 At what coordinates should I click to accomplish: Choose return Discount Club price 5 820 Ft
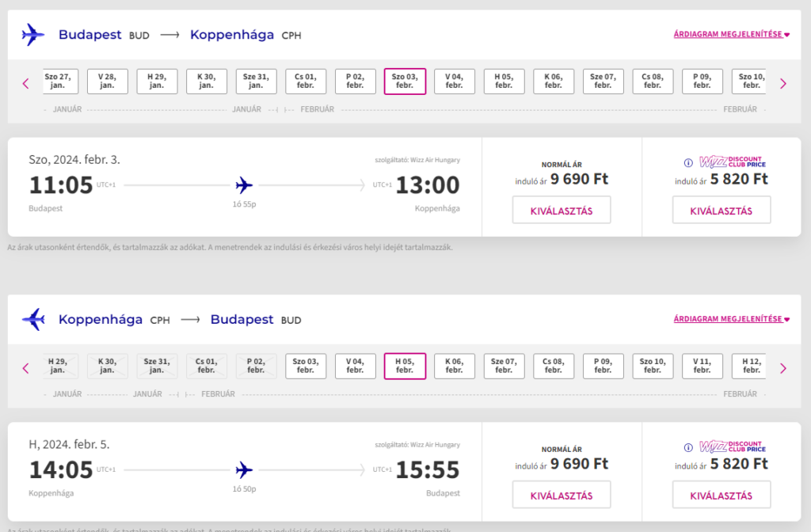[721, 496]
